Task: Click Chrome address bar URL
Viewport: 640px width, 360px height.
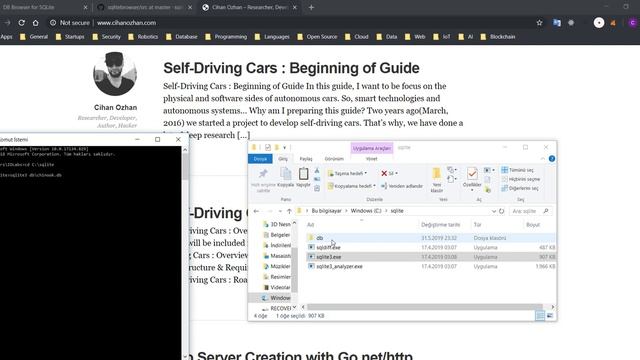Action: pyautogui.click(x=127, y=23)
